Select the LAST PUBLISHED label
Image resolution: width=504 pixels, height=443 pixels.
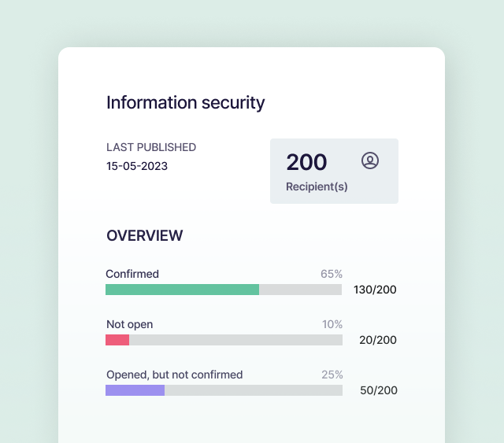click(x=151, y=147)
